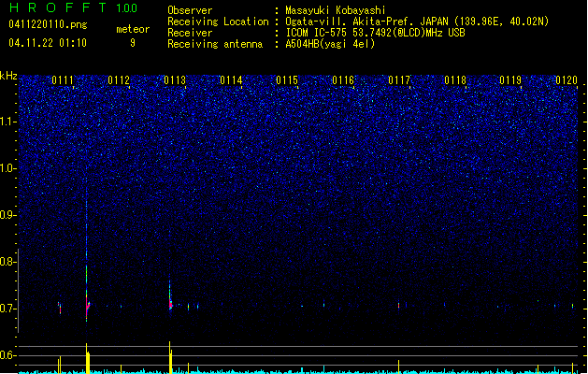Click the yellow amplitude spike just before 0113
Image resolution: width=588 pixels, height=374 pixels.
[x=170, y=357]
